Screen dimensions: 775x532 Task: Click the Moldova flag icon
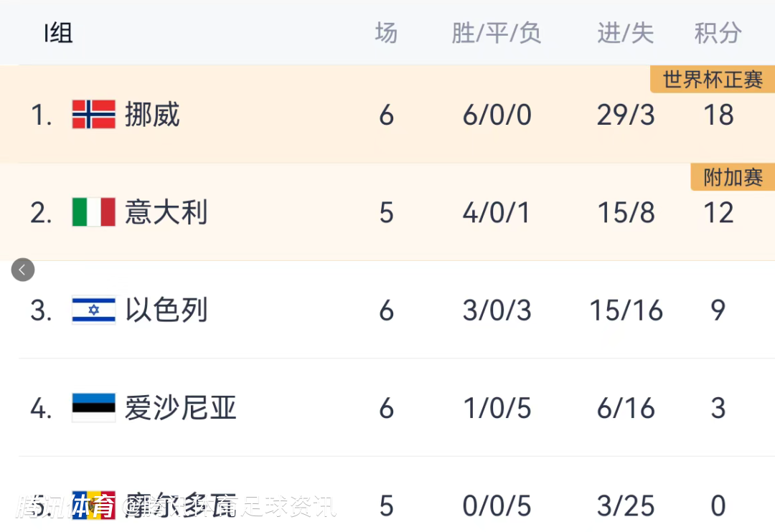93,505
